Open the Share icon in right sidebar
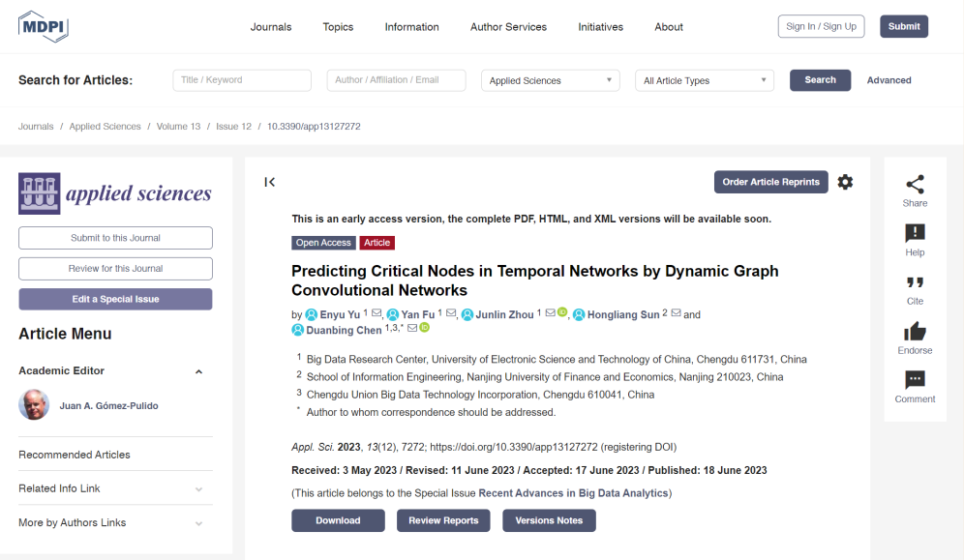Image resolution: width=964 pixels, height=560 pixels. (x=915, y=184)
